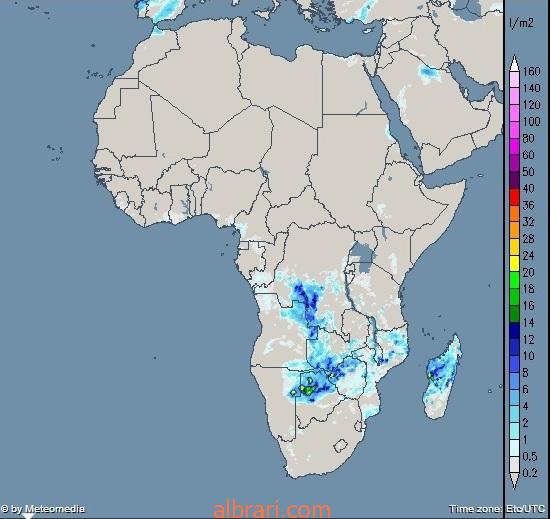Image resolution: width=551 pixels, height=519 pixels.
Task: Click the dark navy 14 legend swatch
Action: 514,331
